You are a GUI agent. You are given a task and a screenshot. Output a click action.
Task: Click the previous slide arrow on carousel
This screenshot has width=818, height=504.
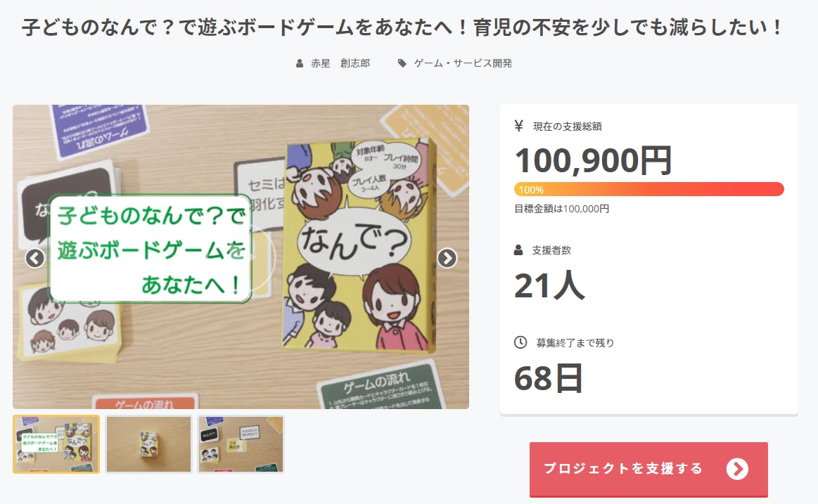coord(35,258)
